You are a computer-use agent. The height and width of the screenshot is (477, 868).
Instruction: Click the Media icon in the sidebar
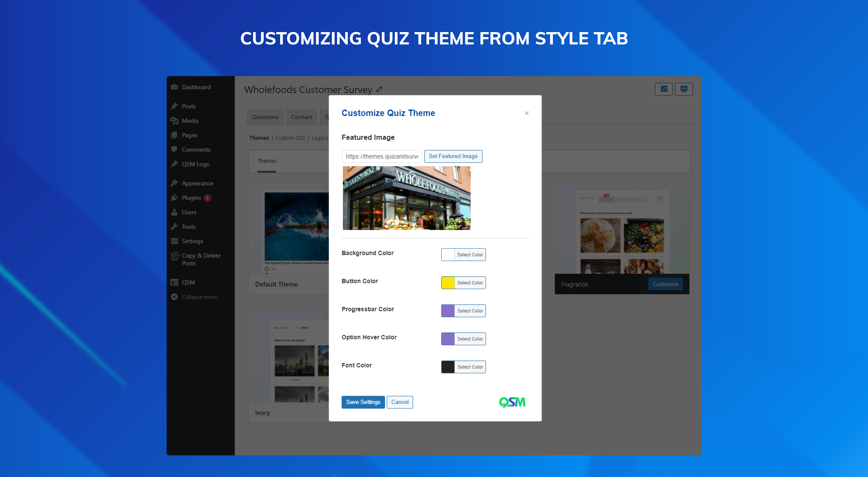coord(174,121)
